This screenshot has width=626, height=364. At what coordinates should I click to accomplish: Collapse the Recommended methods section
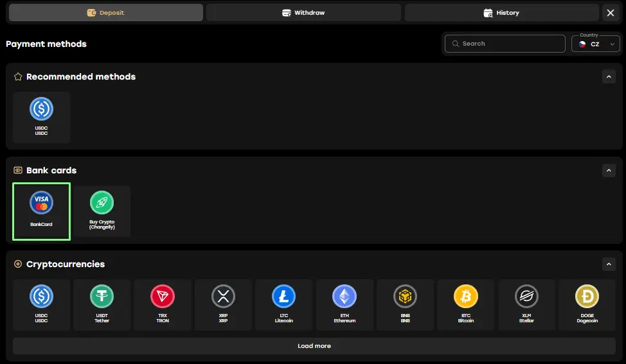click(609, 76)
